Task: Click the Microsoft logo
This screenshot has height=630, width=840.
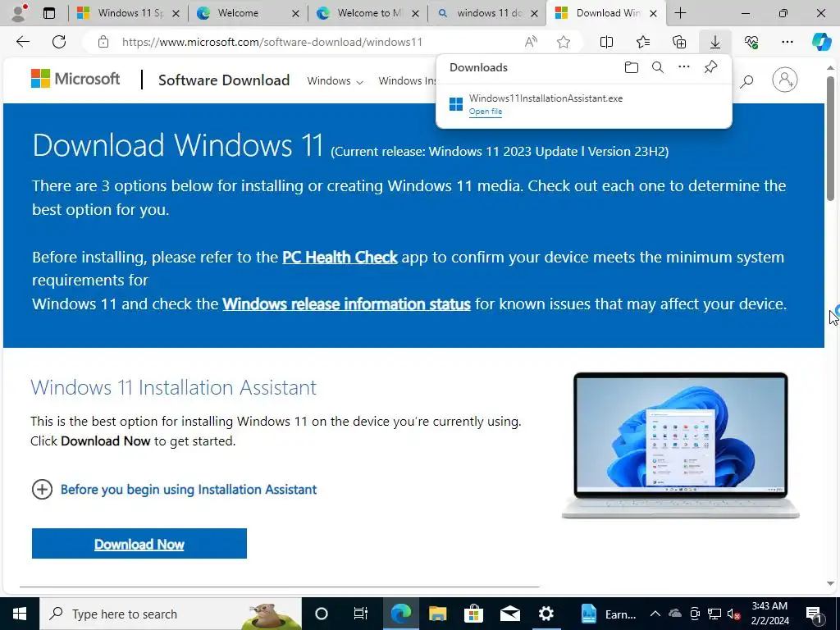Action: click(75, 79)
